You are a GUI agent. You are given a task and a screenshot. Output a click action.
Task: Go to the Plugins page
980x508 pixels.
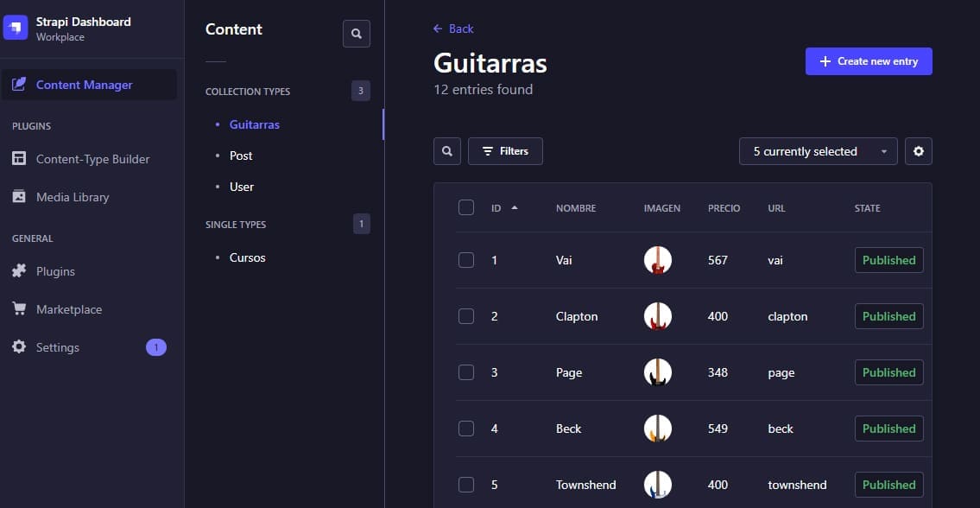click(55, 271)
